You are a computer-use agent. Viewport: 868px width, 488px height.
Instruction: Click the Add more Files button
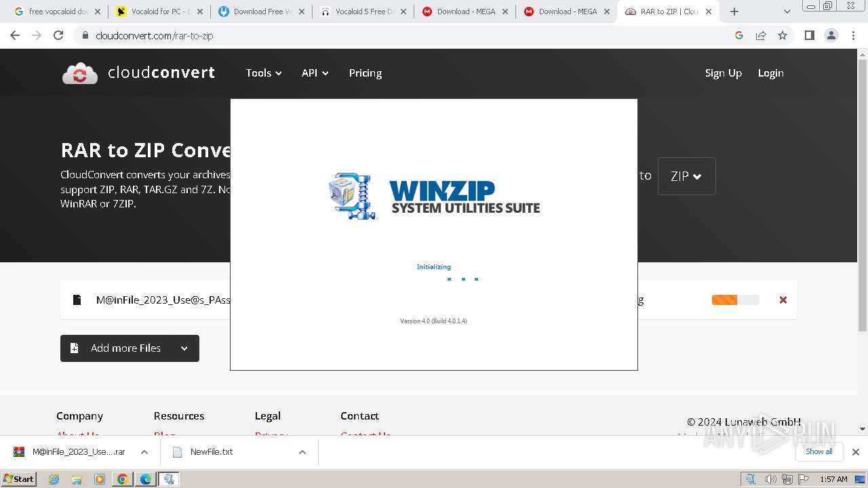(x=130, y=348)
